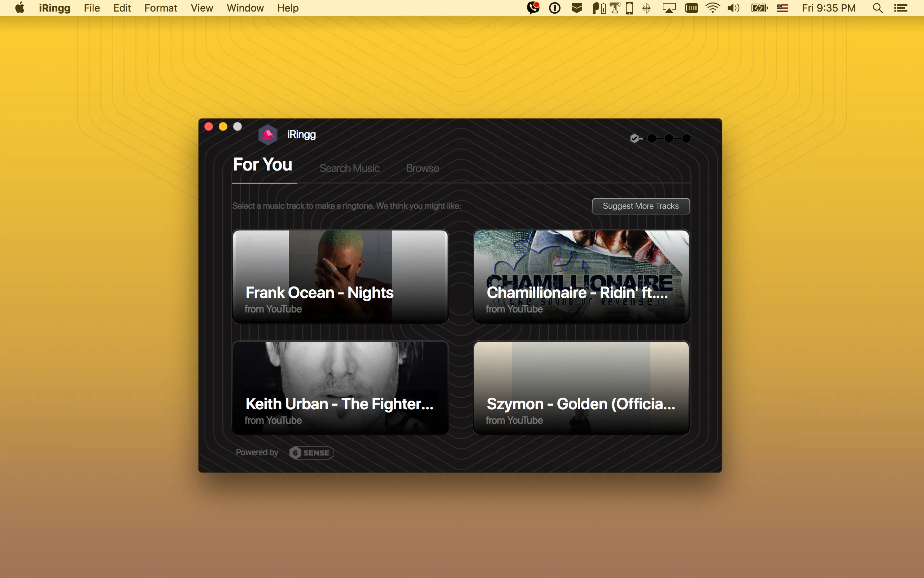Open the volume control icon
The width and height of the screenshot is (924, 578).
733,8
